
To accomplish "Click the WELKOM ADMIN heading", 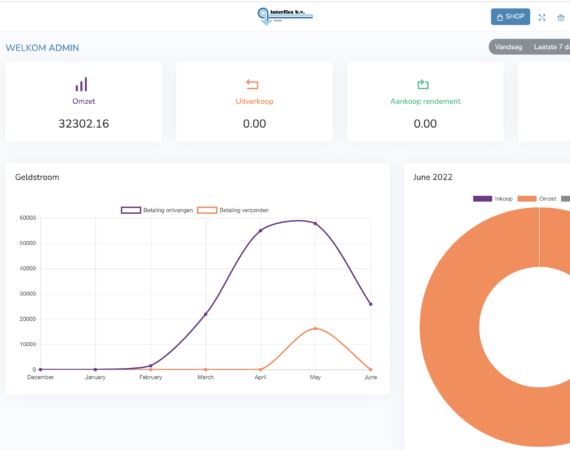I will (42, 48).
